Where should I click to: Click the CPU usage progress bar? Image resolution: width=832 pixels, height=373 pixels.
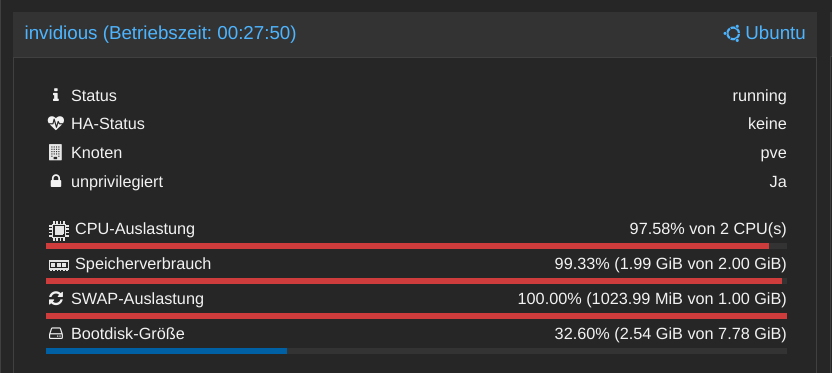coord(417,246)
